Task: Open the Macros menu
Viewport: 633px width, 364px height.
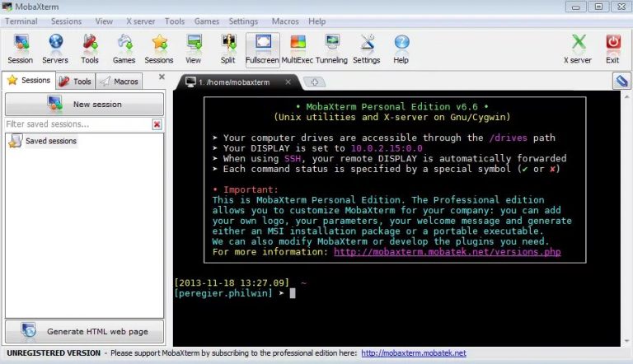Action: coord(285,21)
